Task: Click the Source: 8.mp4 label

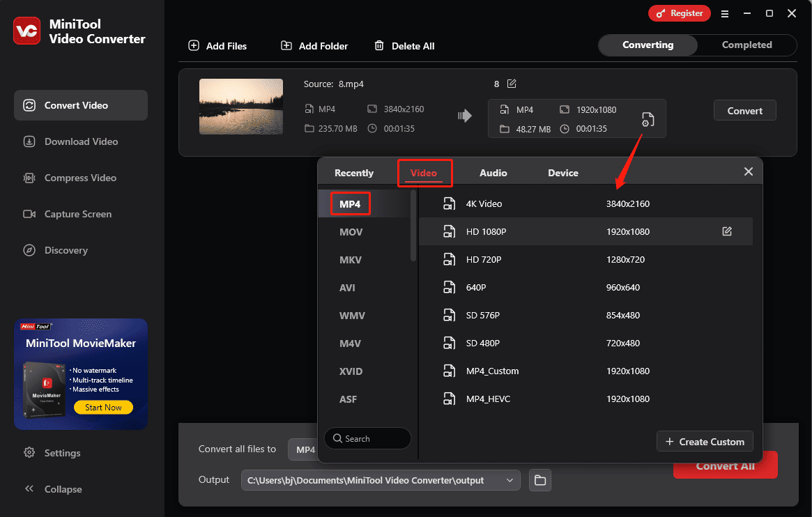Action: point(333,84)
